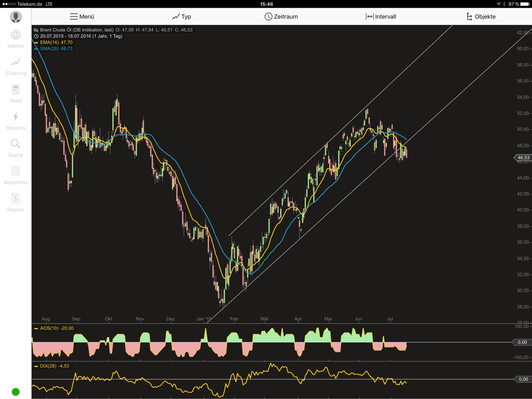Tap the battery icon in status bar
Screen dimensions: 532x399
click(x=525, y=4)
